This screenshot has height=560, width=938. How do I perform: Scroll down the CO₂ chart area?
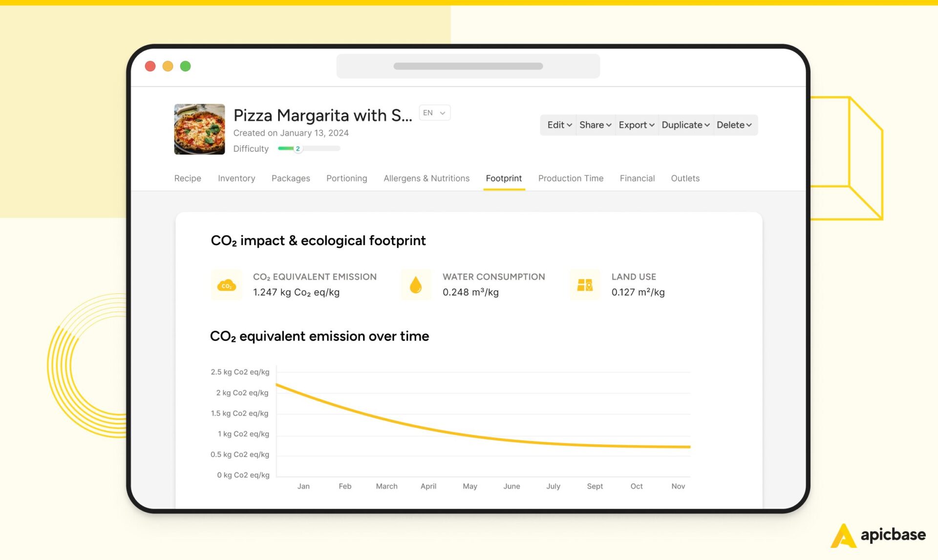[467, 420]
